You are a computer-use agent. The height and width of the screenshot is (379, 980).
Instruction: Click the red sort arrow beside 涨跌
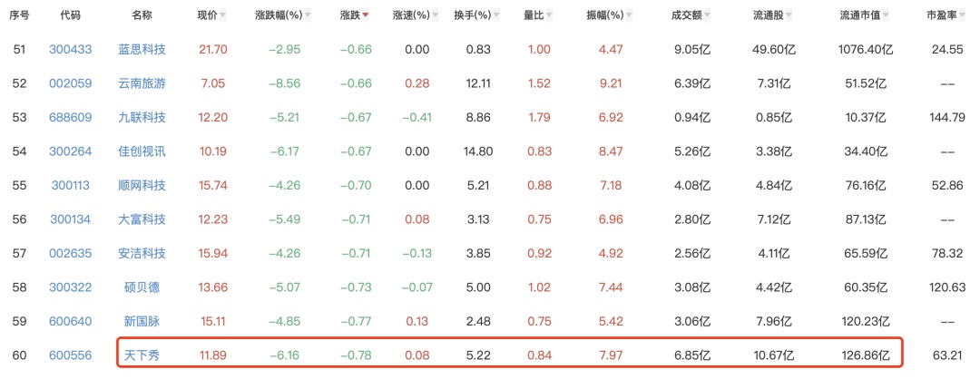(x=366, y=16)
